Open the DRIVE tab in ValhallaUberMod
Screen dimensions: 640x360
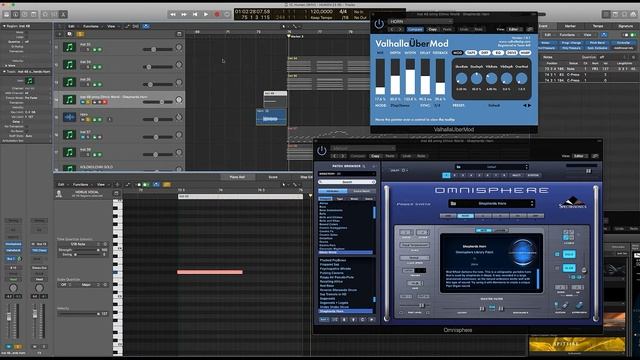pyautogui.click(x=511, y=53)
